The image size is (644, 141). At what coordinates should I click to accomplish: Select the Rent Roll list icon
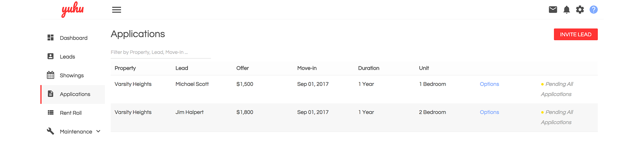pyautogui.click(x=50, y=112)
